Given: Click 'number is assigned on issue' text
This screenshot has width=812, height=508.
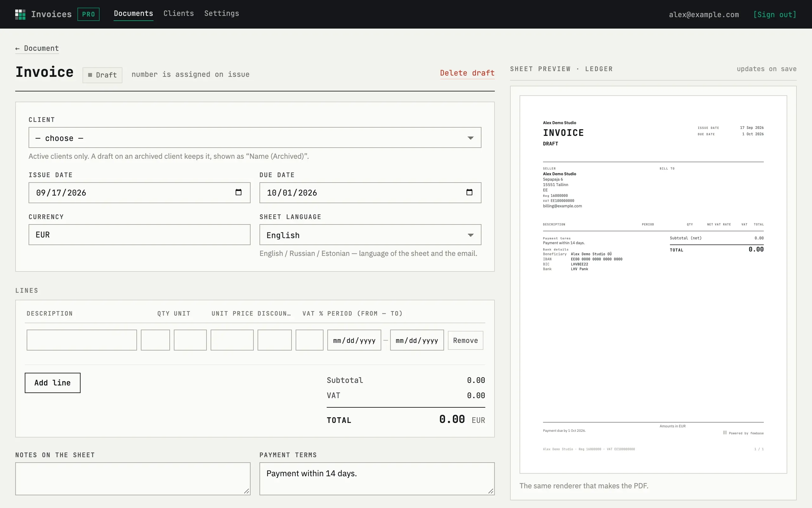Looking at the screenshot, I should point(191,74).
